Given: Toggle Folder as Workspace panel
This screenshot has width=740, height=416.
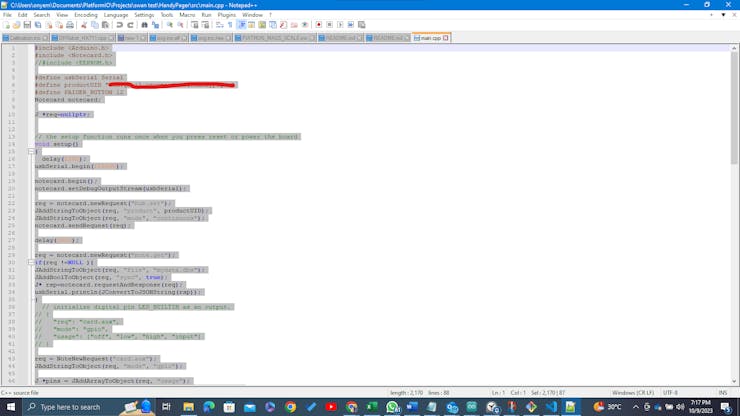Looking at the screenshot, I should [x=294, y=25].
